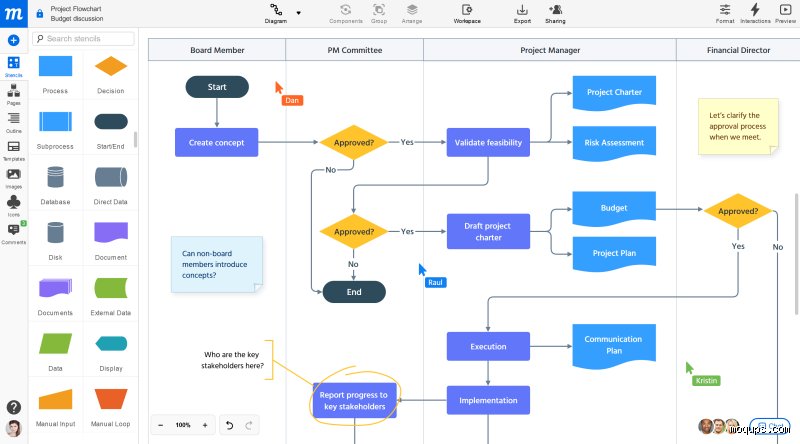800x444 pixels.
Task: Click the undo arrow button
Action: pos(230,425)
